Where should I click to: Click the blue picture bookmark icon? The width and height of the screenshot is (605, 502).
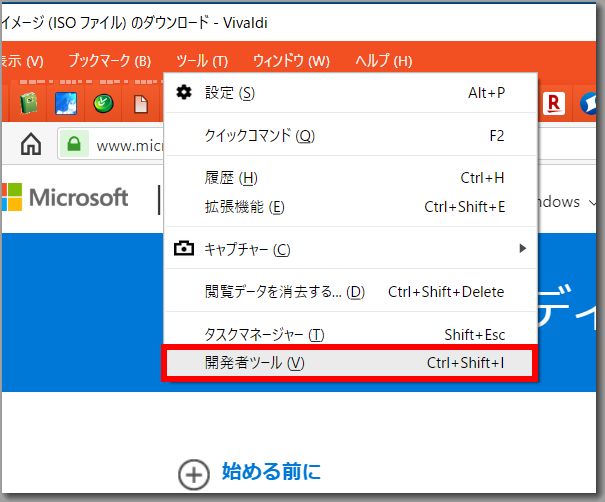click(x=66, y=103)
